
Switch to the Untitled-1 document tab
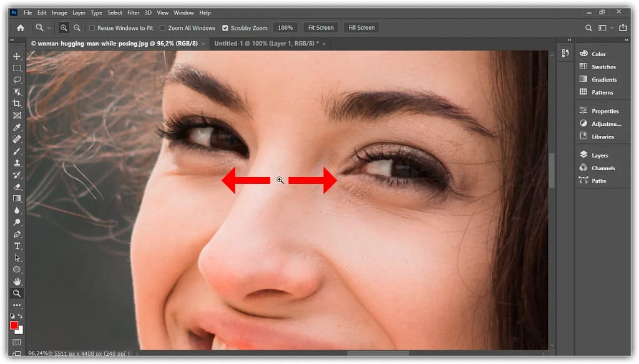click(x=266, y=44)
